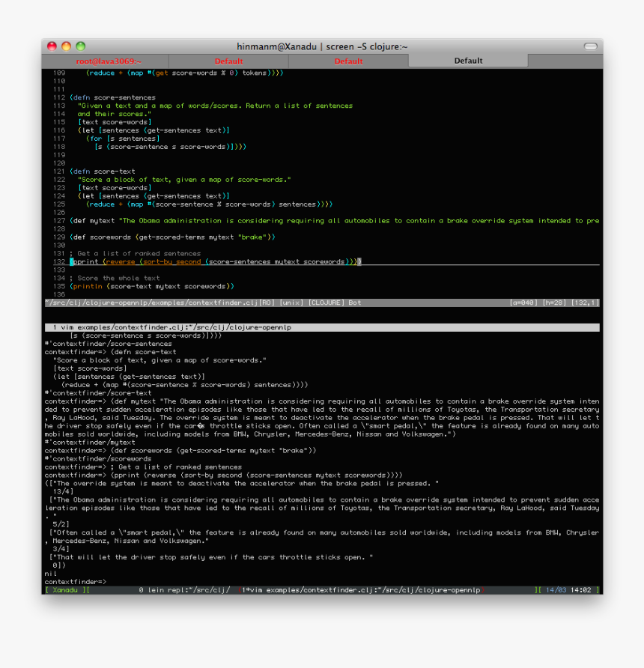Click the Bot scroll position indicator
The image size is (644, 668).
coord(356,303)
